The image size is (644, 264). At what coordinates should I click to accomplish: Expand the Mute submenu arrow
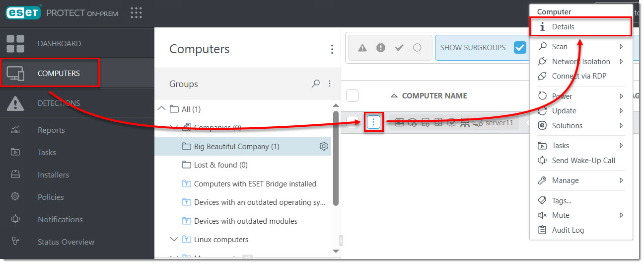pos(621,215)
